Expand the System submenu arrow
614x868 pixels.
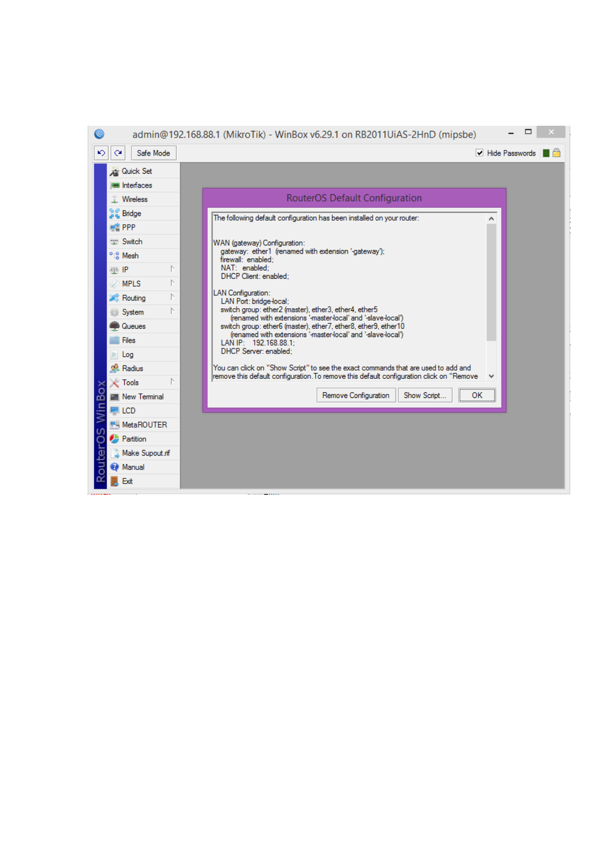click(x=172, y=311)
